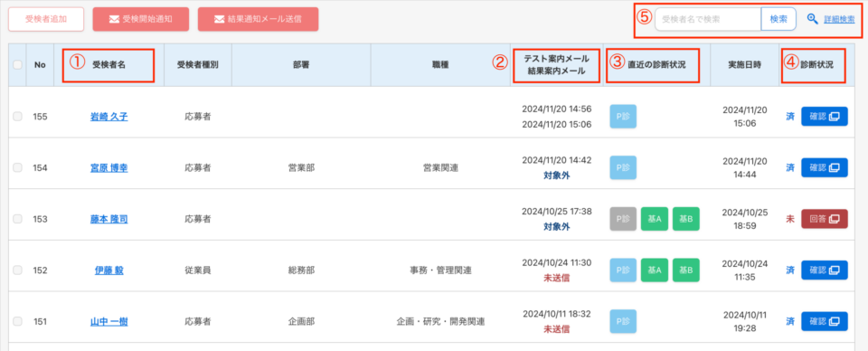The height and width of the screenshot is (351, 868).
Task: Click the gray P診 badge in row 153
Action: 623,219
